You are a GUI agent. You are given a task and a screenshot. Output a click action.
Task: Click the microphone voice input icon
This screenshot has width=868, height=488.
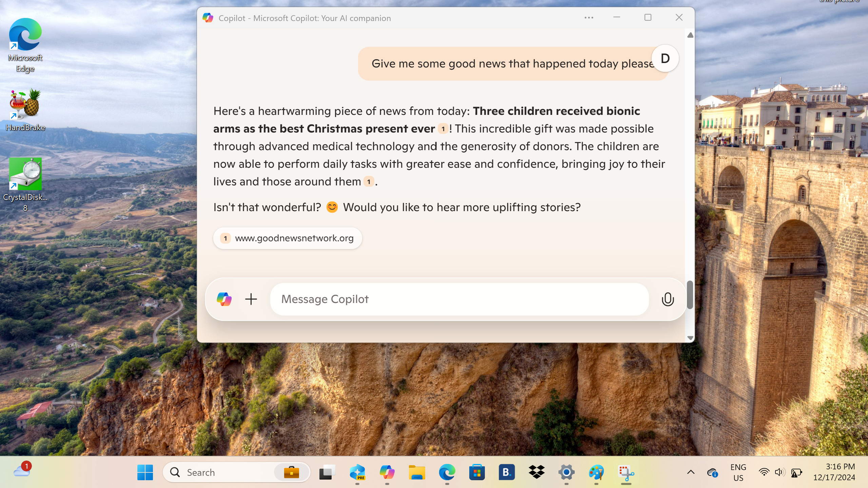[668, 299]
